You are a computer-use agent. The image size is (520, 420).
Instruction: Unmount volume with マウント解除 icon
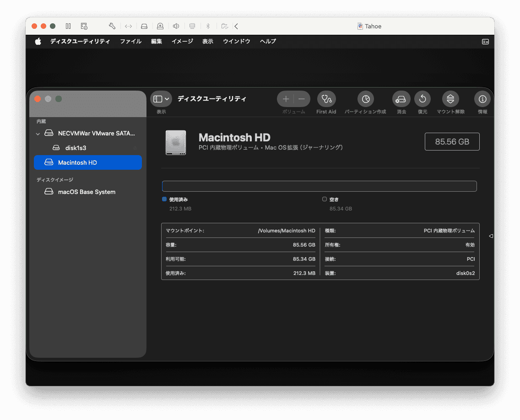coord(450,99)
